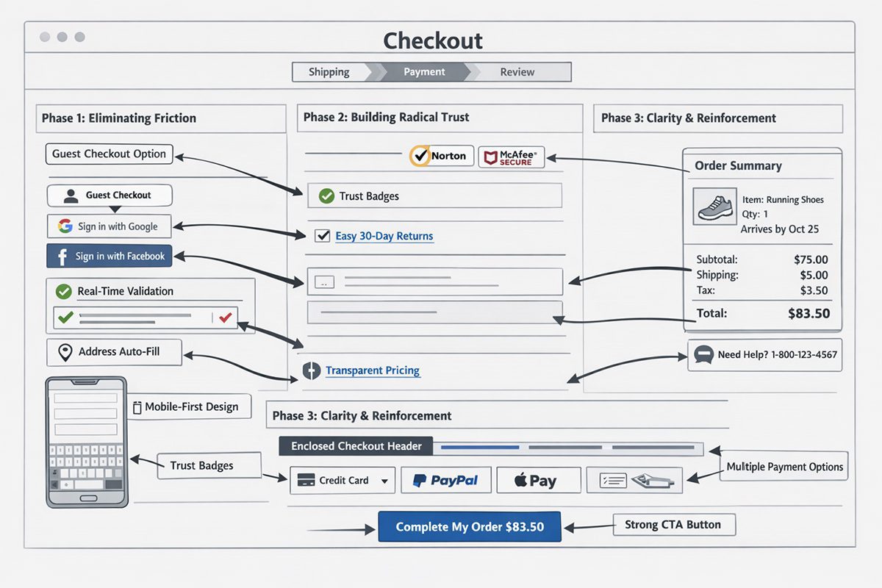The image size is (882, 588).
Task: Open the Credit Card dropdown arrow
Action: coord(384,481)
